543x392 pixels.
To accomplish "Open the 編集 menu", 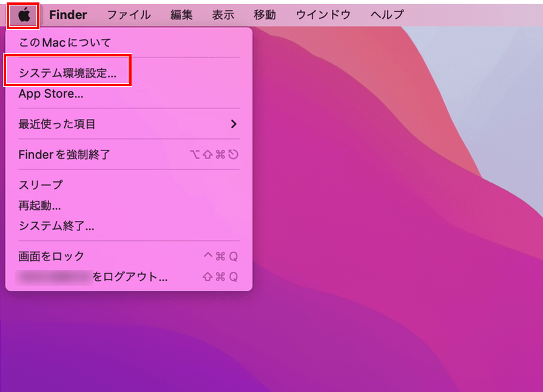I will point(181,15).
